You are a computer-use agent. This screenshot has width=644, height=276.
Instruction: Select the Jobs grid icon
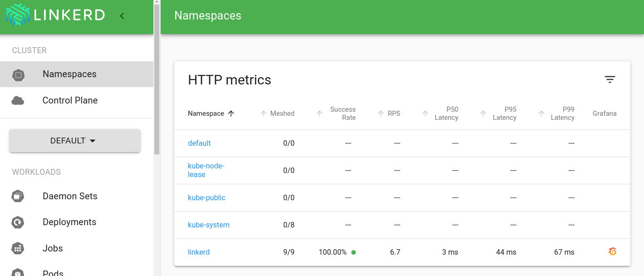click(18, 248)
